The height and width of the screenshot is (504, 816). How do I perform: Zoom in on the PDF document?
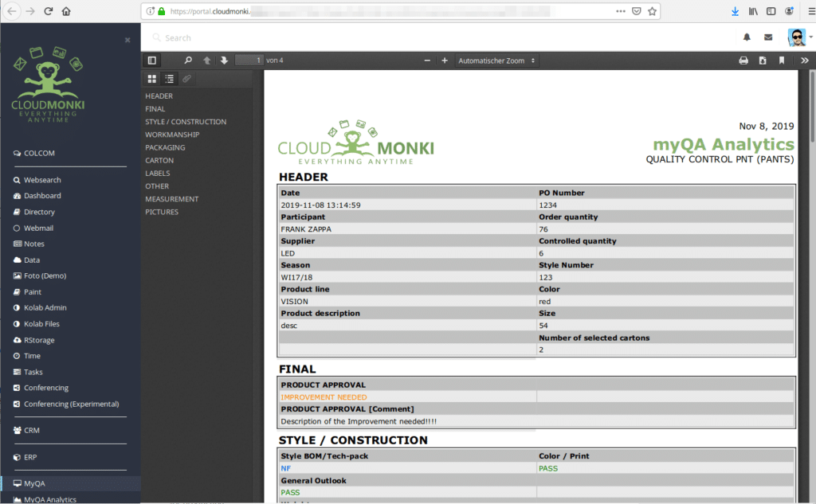pyautogui.click(x=445, y=61)
